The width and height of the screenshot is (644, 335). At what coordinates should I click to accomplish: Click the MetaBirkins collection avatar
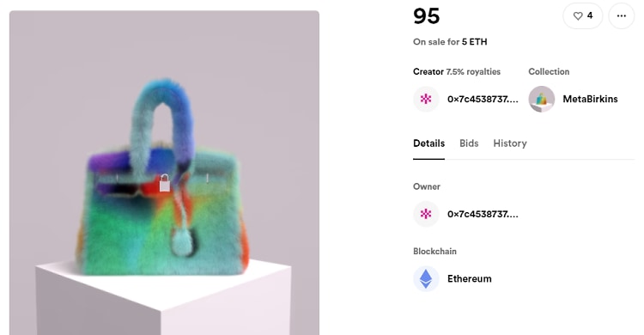541,99
